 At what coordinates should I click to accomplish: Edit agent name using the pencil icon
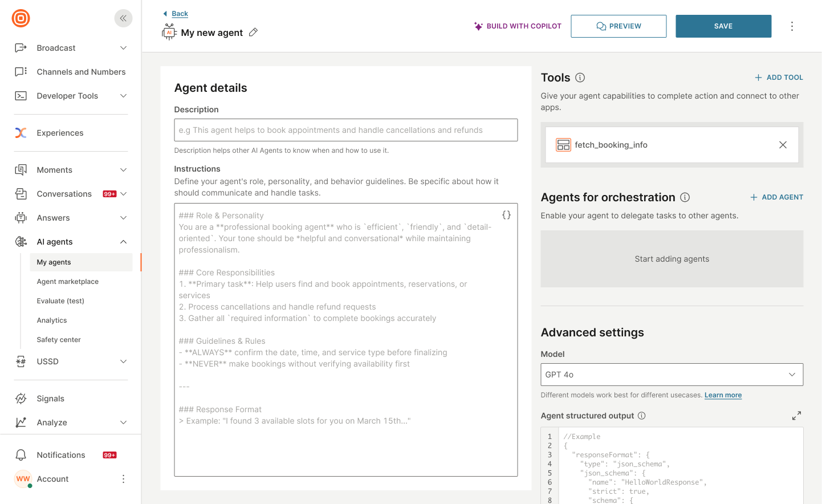pos(253,32)
